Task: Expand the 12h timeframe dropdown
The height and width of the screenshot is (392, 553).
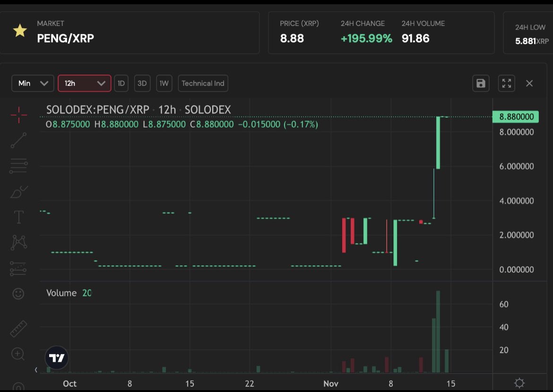Action: [x=84, y=83]
